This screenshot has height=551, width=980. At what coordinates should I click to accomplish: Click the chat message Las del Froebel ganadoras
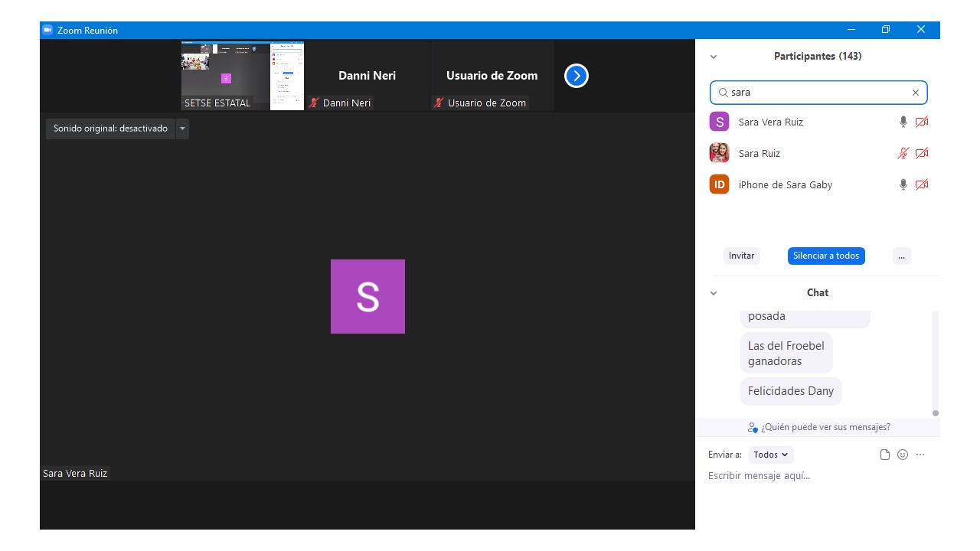click(786, 354)
